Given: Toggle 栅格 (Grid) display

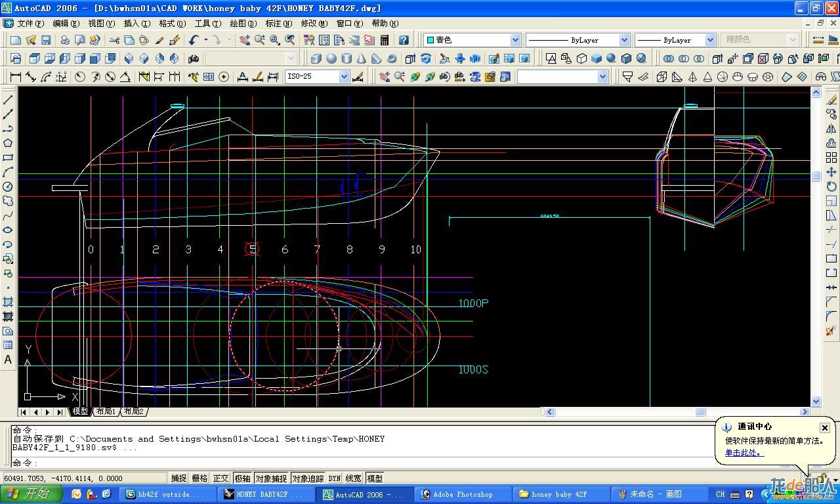Looking at the screenshot, I should pos(199,478).
